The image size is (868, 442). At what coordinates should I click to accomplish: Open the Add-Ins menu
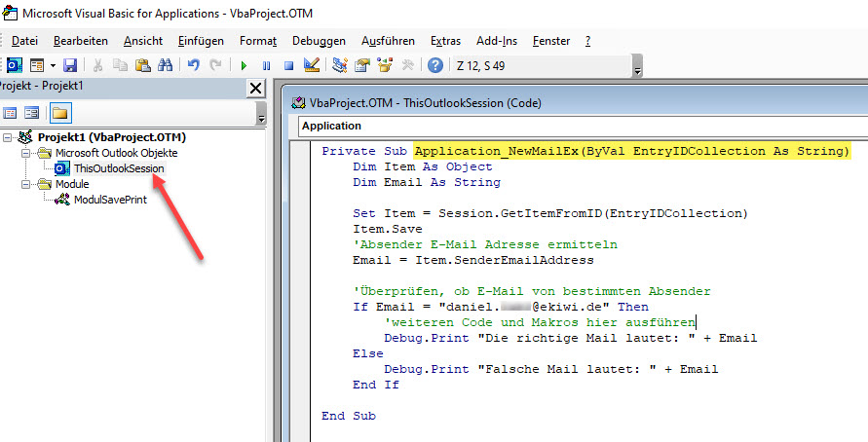(x=497, y=41)
